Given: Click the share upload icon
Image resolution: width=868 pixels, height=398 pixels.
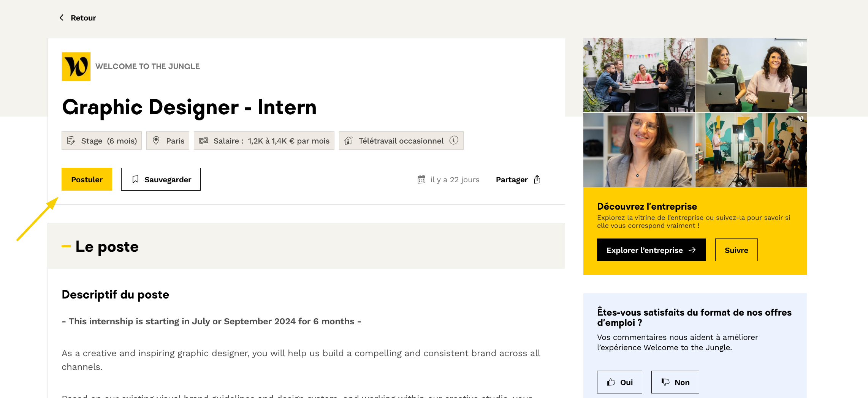Looking at the screenshot, I should [537, 179].
